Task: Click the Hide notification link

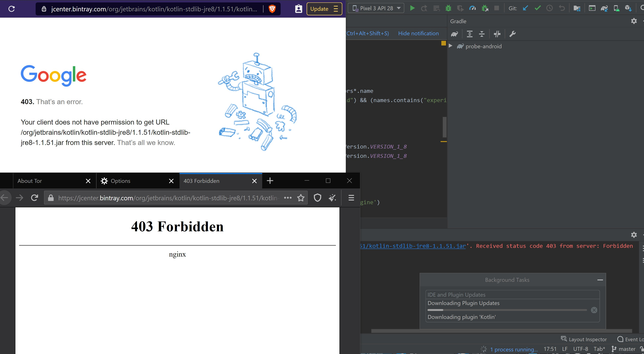Action: tap(418, 33)
